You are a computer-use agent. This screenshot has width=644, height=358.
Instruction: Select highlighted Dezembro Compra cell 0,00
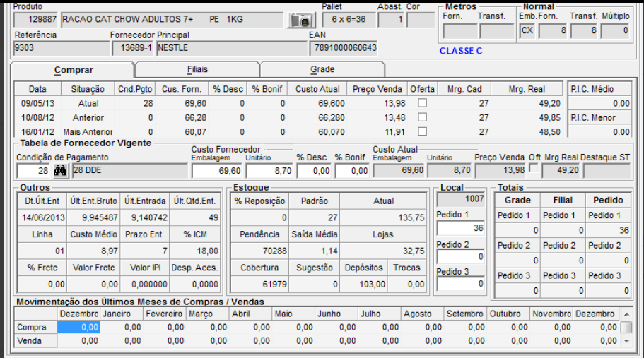[x=78, y=327]
